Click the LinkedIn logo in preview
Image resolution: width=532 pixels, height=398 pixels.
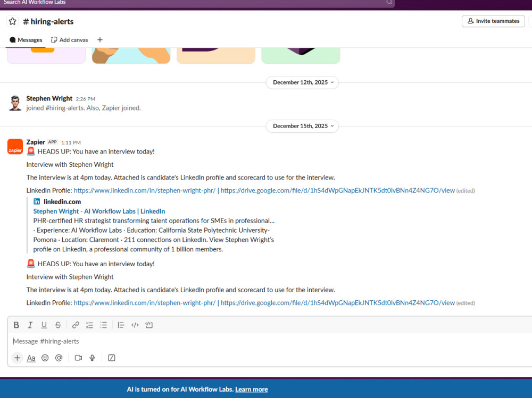pyautogui.click(x=37, y=202)
